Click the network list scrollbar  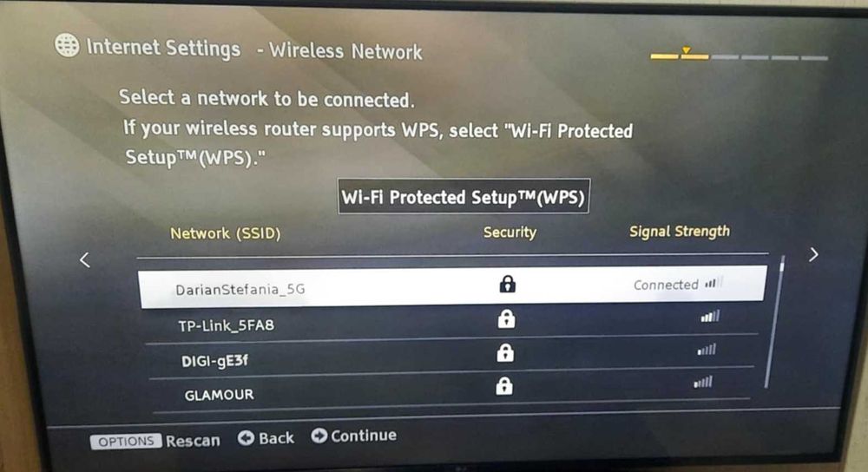click(775, 322)
